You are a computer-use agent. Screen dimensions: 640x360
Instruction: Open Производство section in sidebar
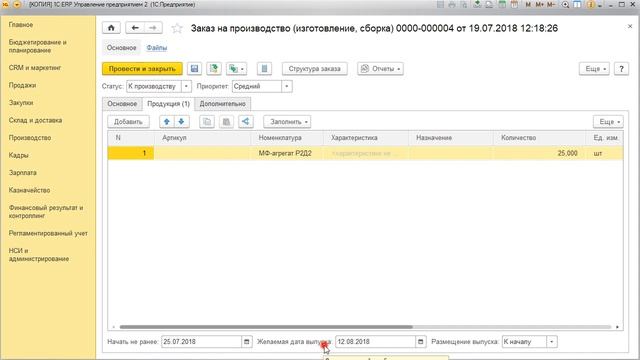click(x=30, y=138)
